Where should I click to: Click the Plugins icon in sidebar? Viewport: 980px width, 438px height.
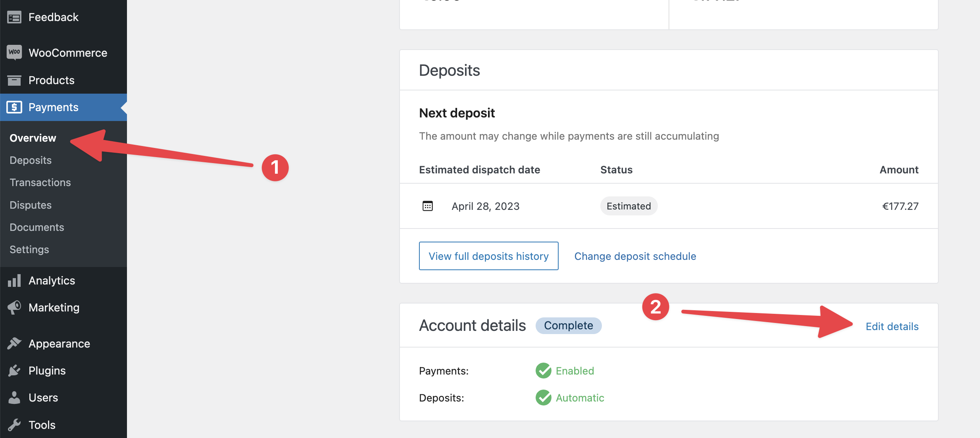[x=13, y=370]
